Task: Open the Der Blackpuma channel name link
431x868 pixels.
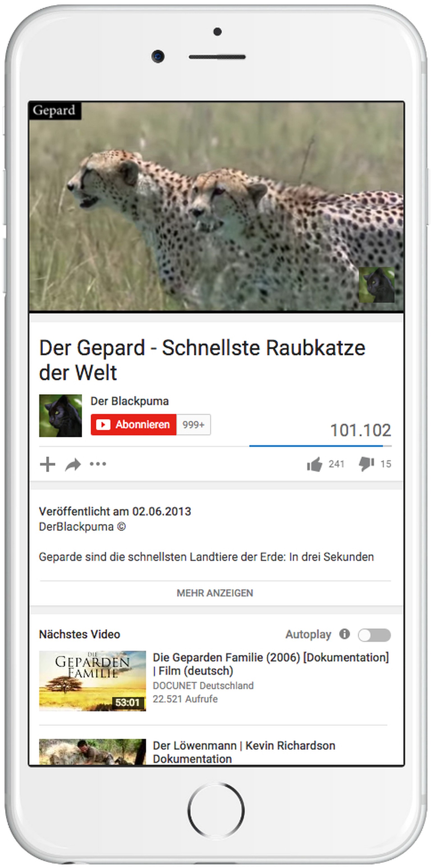Action: click(x=130, y=401)
